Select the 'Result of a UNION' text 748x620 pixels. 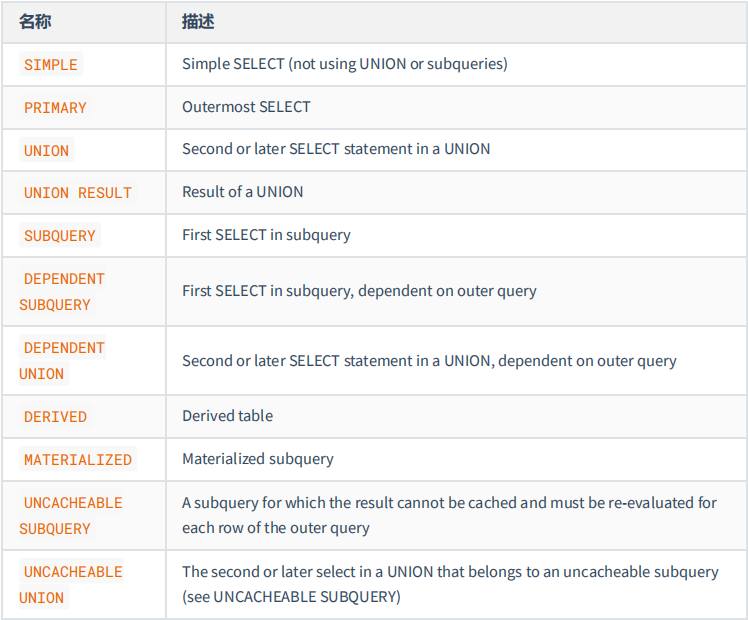(x=242, y=192)
